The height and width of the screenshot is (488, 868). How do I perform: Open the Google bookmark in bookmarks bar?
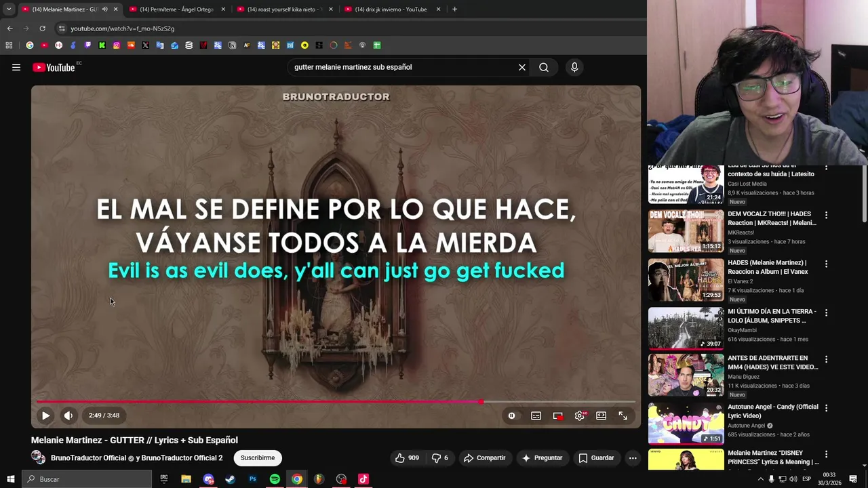point(29,45)
